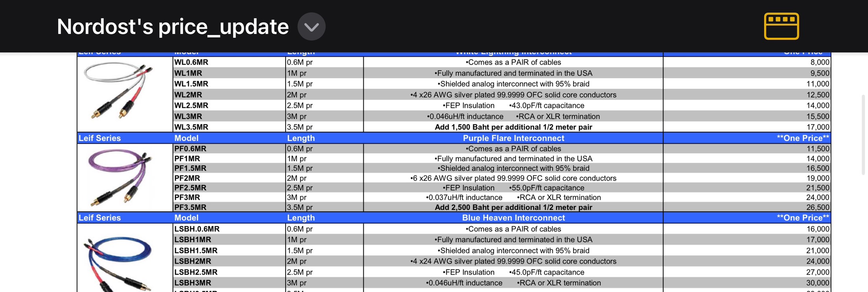
Task: Select the WL3MR model cell
Action: click(x=229, y=116)
